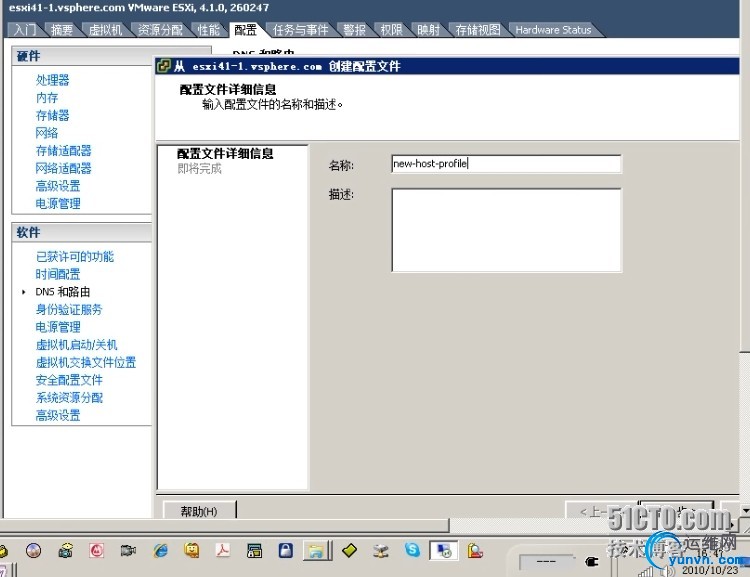Open 网络适配器 link

pos(63,168)
